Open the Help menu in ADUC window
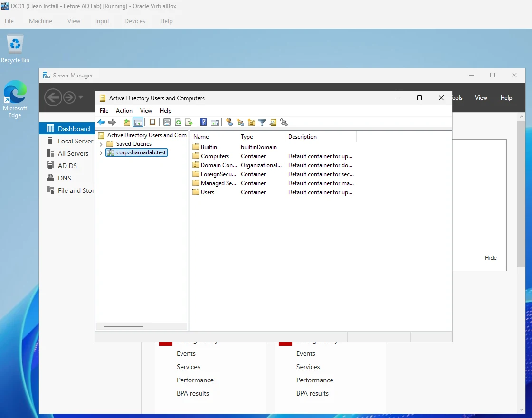The height and width of the screenshot is (418, 532). (166, 111)
